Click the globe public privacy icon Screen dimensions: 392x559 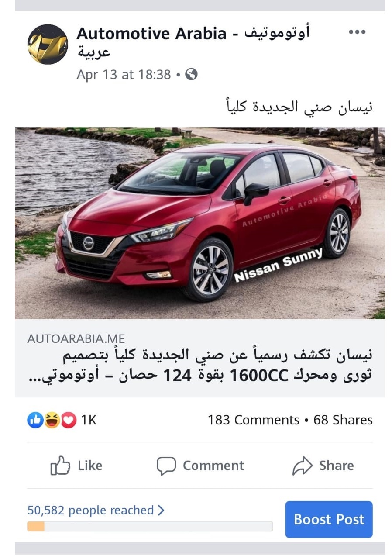191,74
